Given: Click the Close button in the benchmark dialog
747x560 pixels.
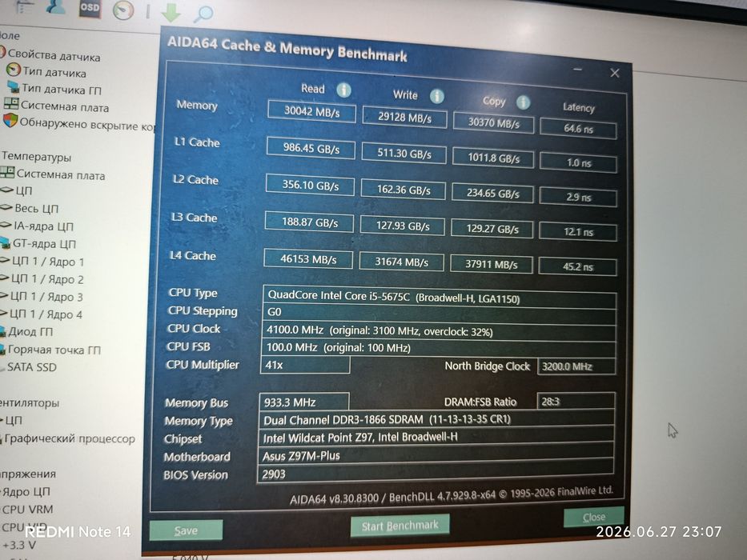Looking at the screenshot, I should [593, 517].
